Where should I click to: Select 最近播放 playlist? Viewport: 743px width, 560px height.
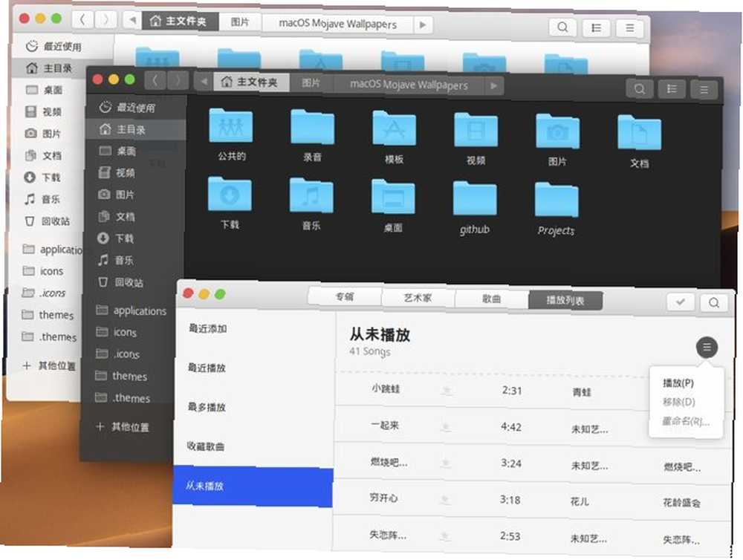pos(255,368)
